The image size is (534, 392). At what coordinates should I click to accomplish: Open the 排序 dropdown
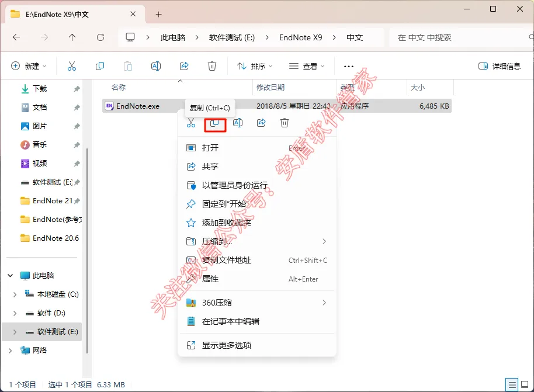[255, 66]
